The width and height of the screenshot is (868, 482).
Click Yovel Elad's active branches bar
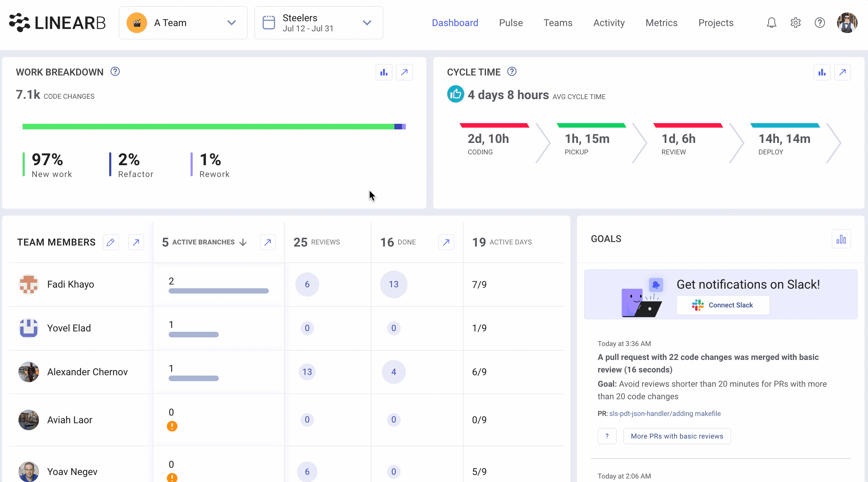(x=194, y=335)
